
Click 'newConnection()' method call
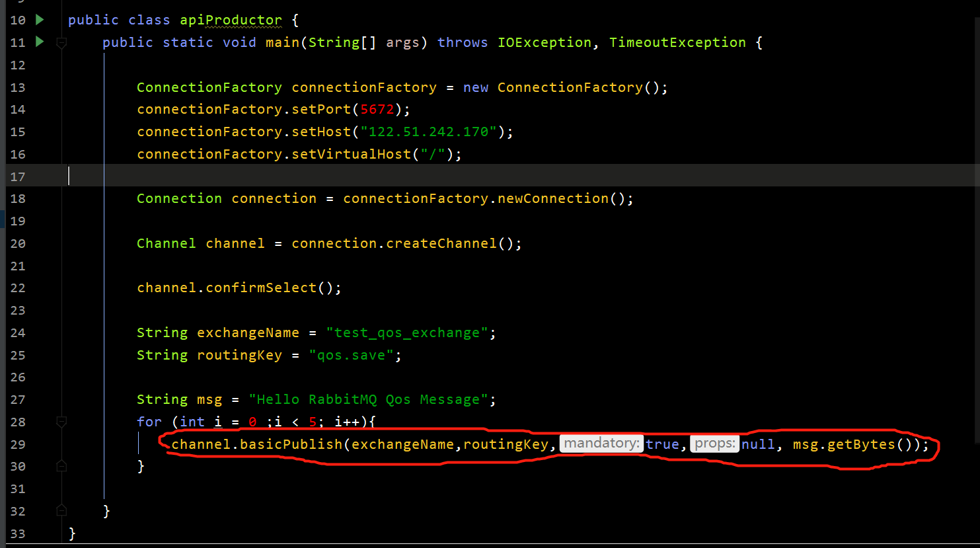coord(561,198)
